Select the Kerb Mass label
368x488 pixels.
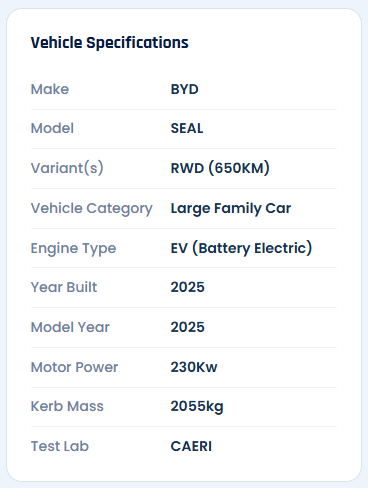[x=67, y=406]
